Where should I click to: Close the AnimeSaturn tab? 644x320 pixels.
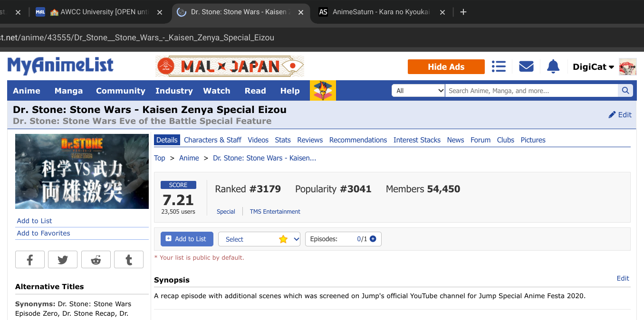tap(442, 12)
